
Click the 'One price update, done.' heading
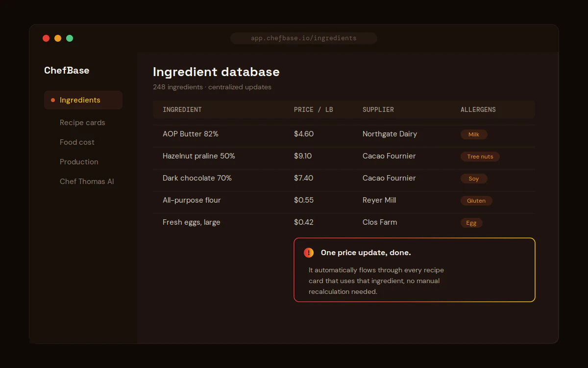[x=366, y=253]
